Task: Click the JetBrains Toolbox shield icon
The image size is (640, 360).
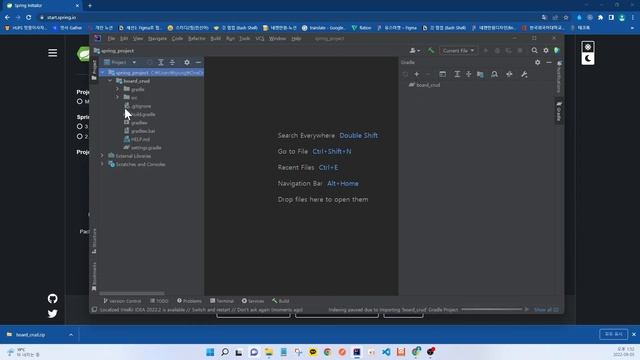Action: (x=557, y=51)
